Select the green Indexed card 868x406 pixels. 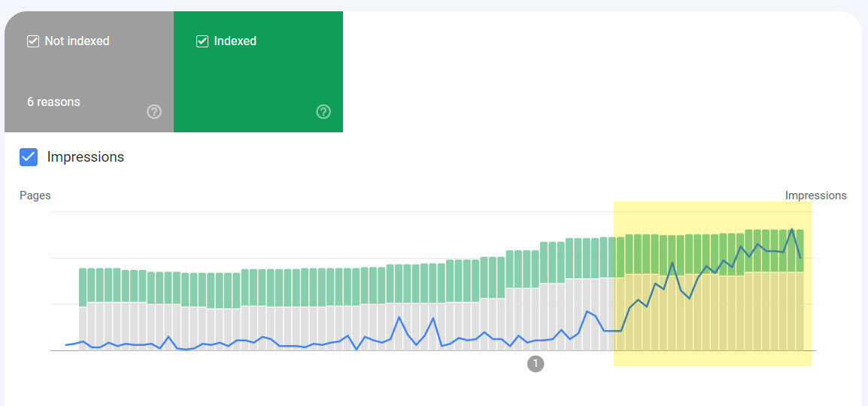pos(259,72)
